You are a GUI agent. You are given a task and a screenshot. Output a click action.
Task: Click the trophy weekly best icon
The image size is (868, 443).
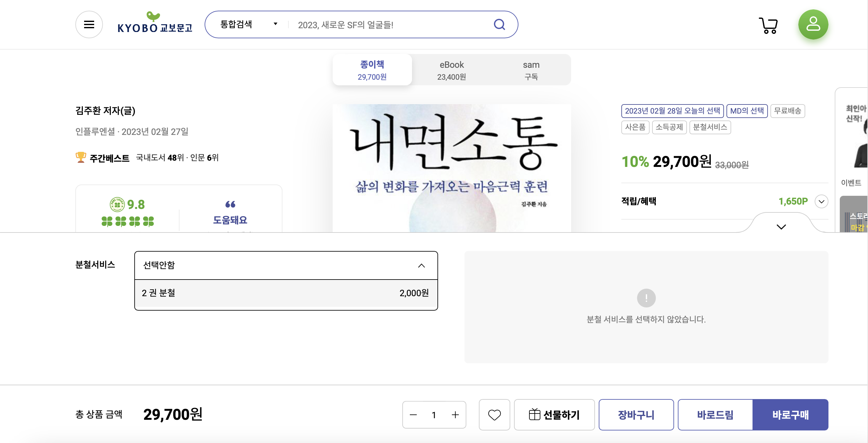coord(81,157)
